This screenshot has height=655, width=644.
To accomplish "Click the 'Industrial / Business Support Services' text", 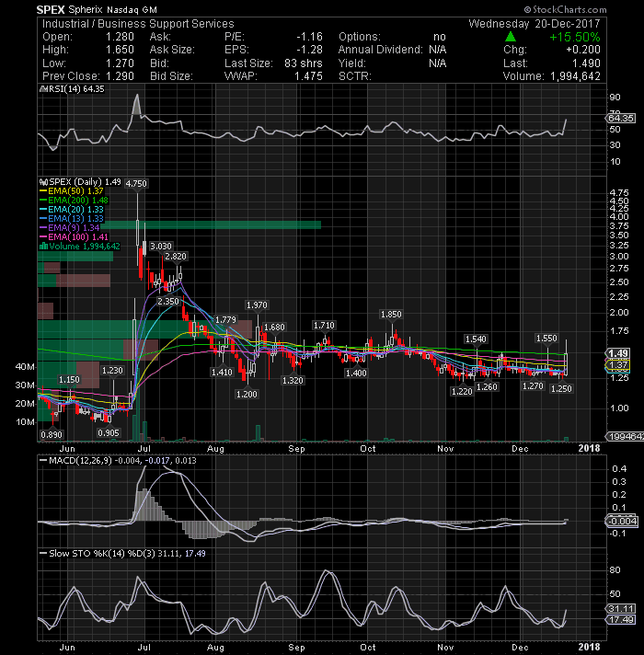I will 138,24.
